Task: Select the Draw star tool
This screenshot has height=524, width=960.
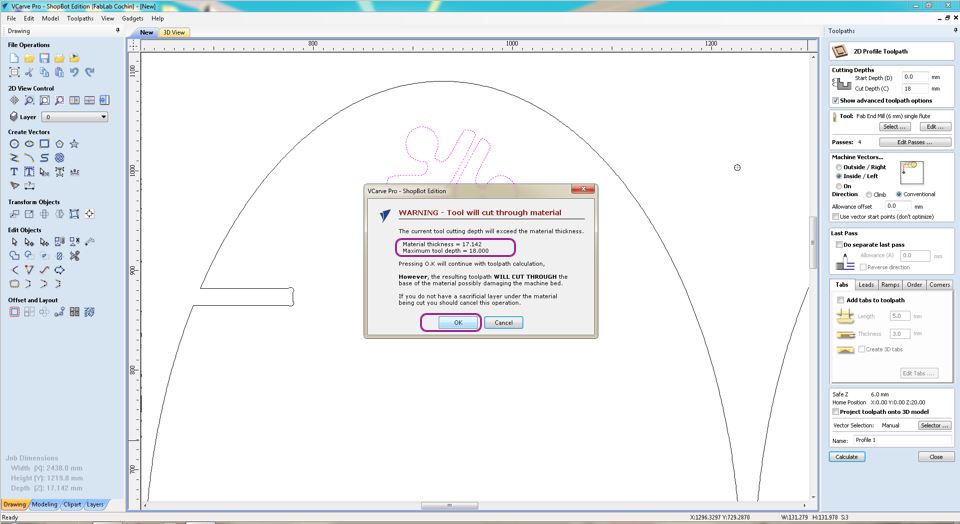Action: [74, 144]
